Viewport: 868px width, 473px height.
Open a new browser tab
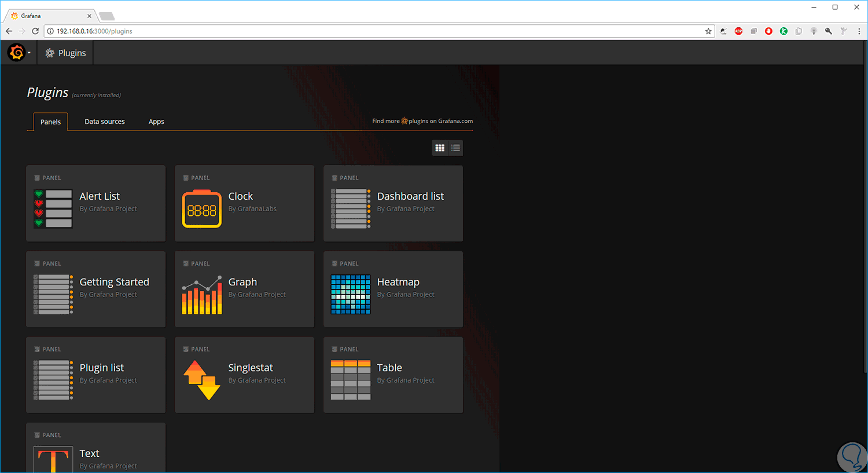[x=107, y=16]
